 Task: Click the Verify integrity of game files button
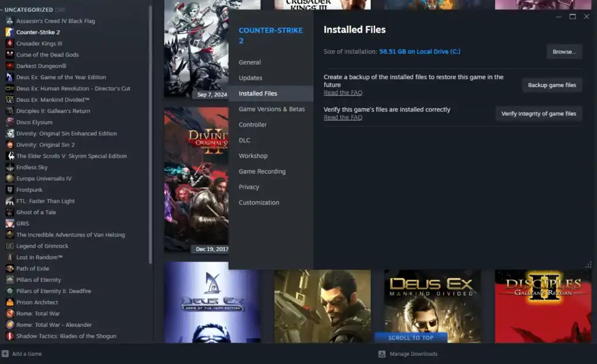click(538, 113)
